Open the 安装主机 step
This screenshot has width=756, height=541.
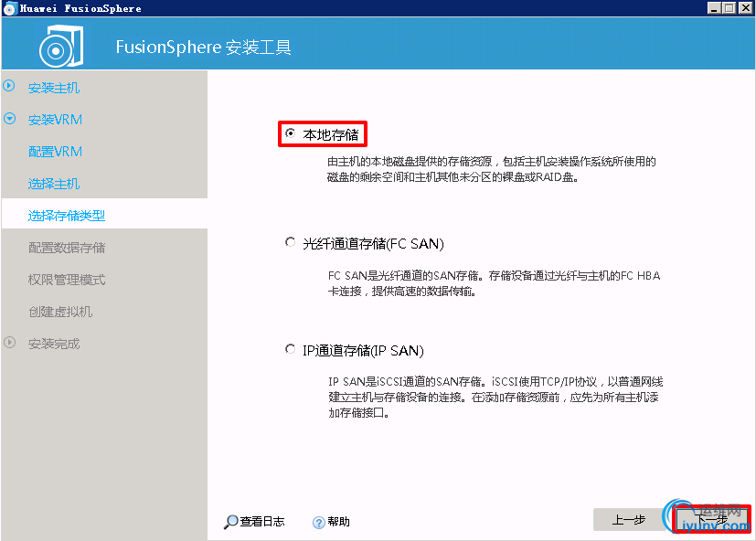(54, 88)
